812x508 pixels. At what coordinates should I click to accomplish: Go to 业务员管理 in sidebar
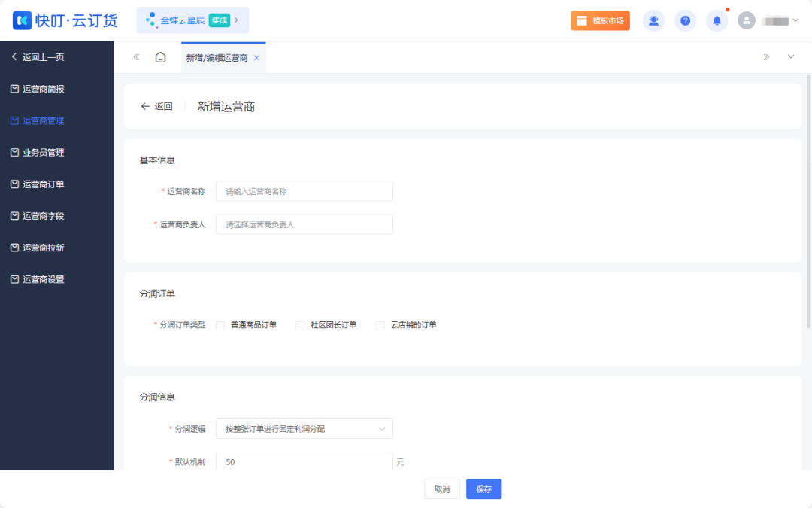pos(43,153)
